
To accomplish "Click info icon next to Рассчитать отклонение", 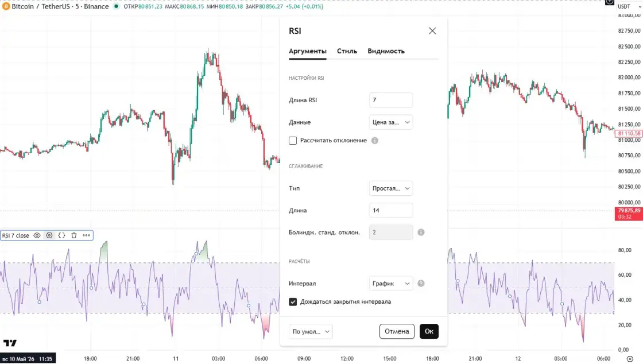I will tap(375, 141).
